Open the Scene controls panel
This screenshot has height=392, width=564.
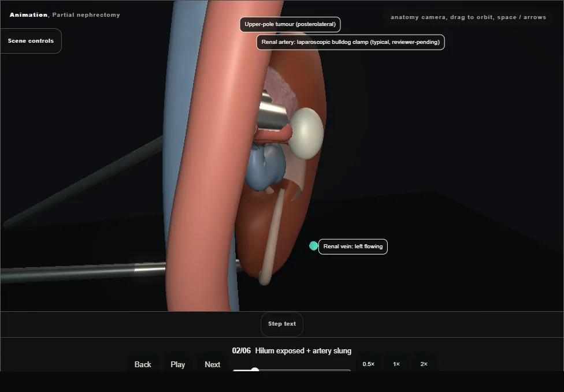pos(31,41)
